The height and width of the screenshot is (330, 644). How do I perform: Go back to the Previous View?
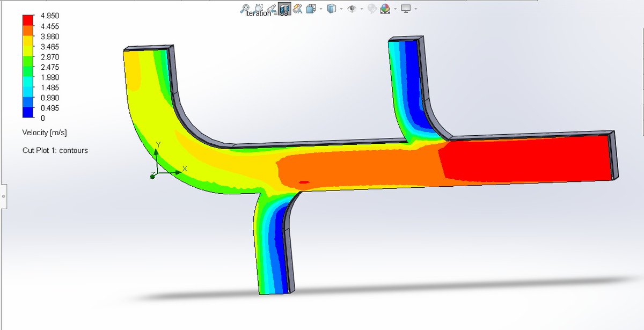(x=271, y=9)
